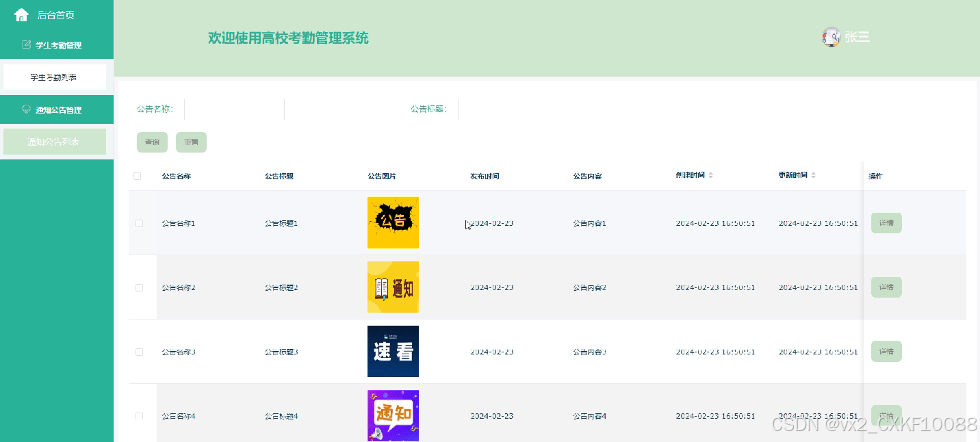Click the cell text 公告内容1
This screenshot has width=980, height=442.
point(589,223)
